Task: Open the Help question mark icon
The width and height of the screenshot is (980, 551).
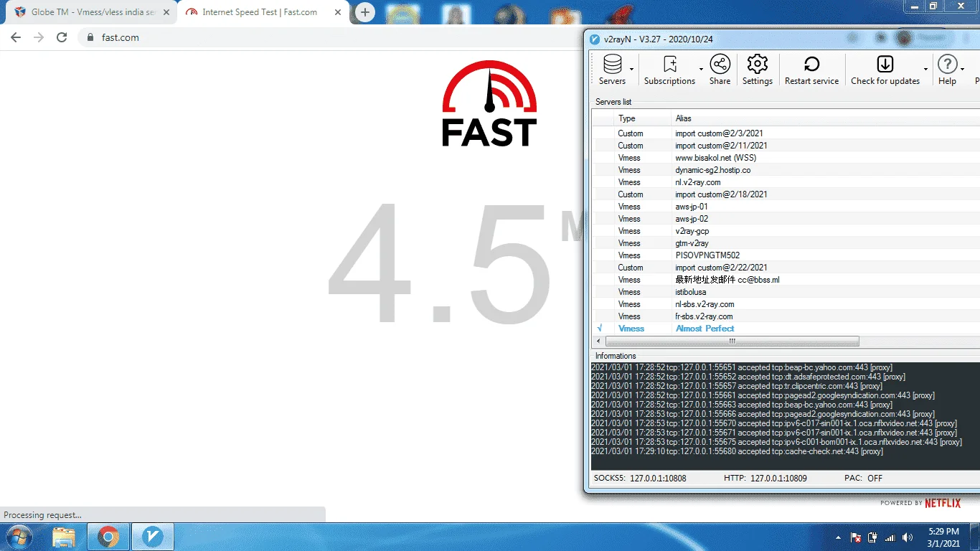Action: (x=948, y=64)
